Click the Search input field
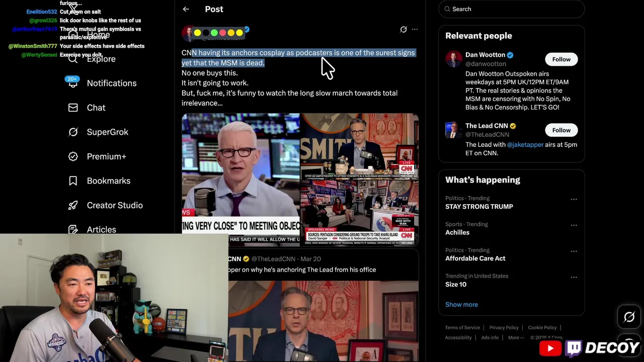The width and height of the screenshot is (644, 362). click(x=512, y=9)
